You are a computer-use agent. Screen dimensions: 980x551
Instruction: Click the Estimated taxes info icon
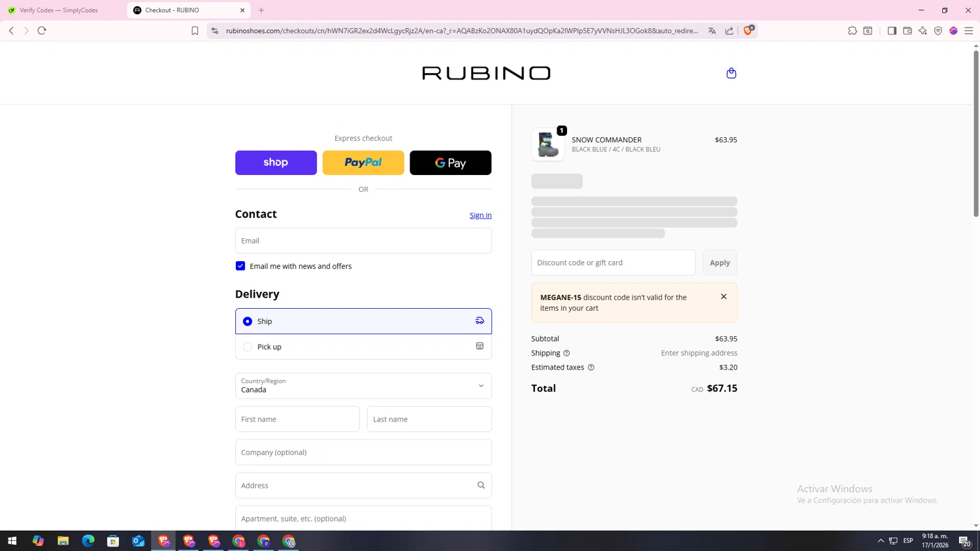(591, 368)
